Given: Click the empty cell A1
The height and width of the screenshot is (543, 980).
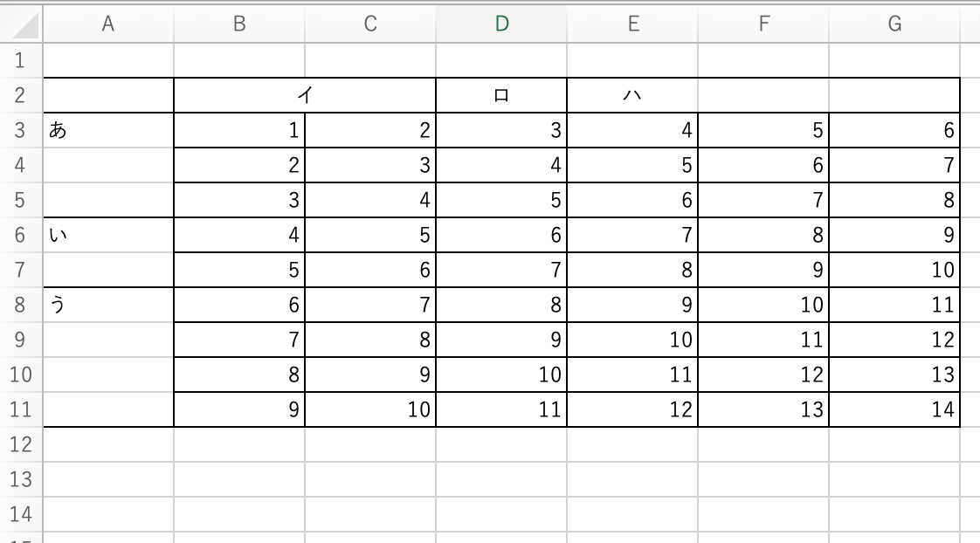Looking at the screenshot, I should pyautogui.click(x=108, y=59).
